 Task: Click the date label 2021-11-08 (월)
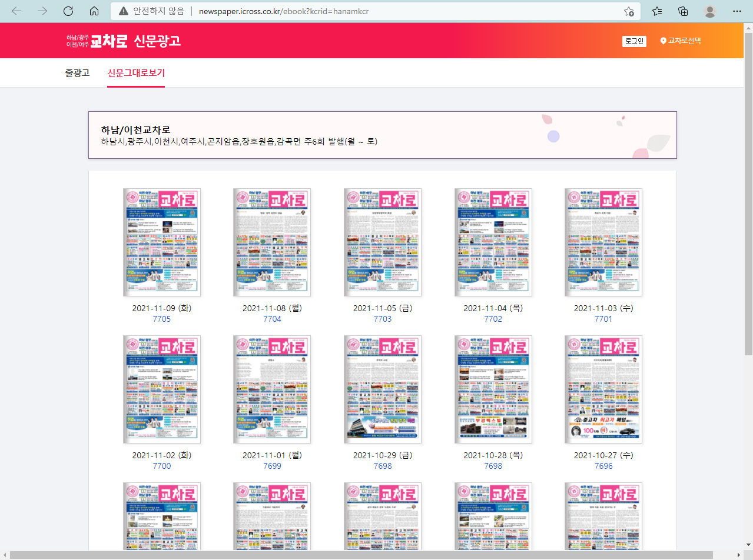272,308
